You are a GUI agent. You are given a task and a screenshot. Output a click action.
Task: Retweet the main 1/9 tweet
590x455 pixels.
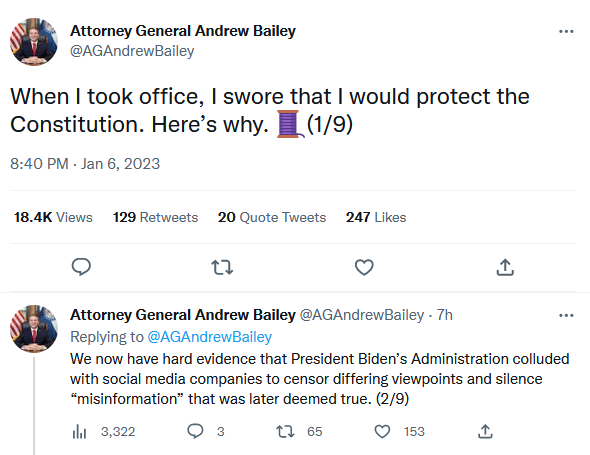[222, 267]
